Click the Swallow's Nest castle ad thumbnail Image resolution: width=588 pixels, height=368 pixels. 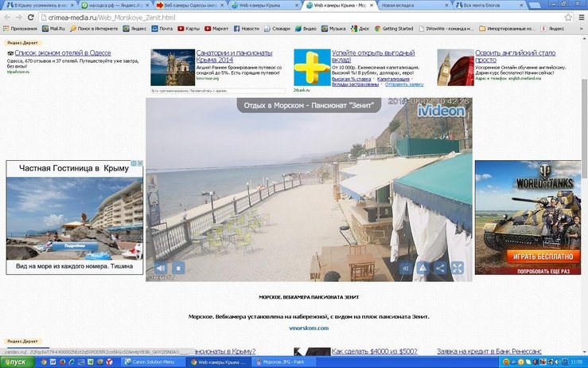pos(173,68)
